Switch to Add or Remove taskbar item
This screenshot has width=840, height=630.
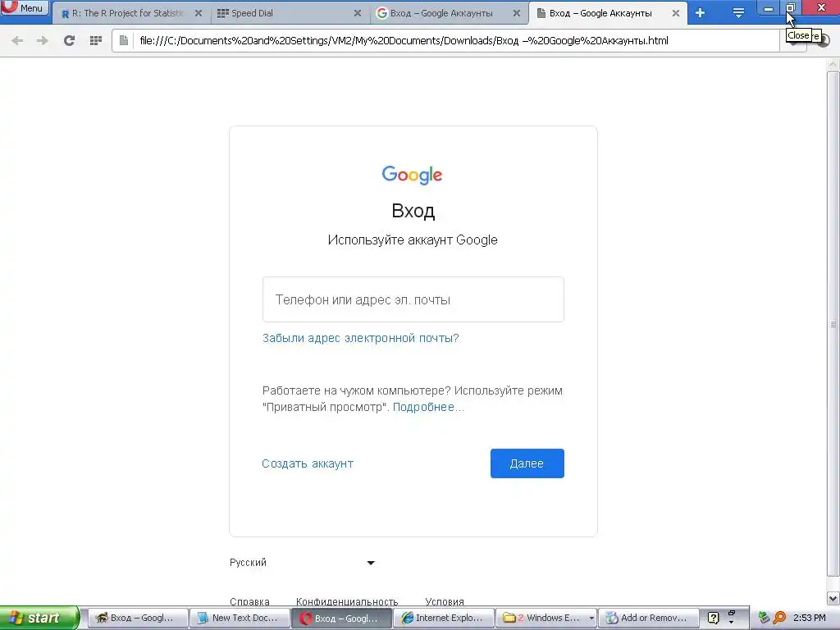click(x=648, y=618)
